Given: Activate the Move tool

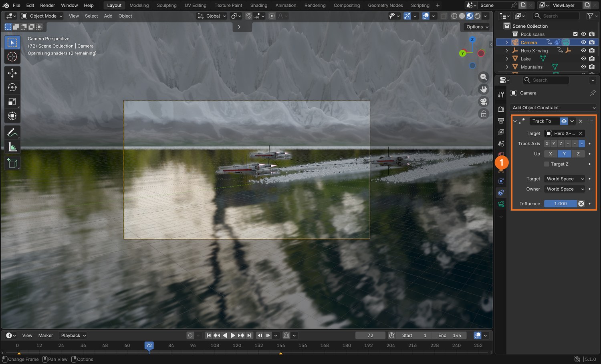Looking at the screenshot, I should click(12, 73).
